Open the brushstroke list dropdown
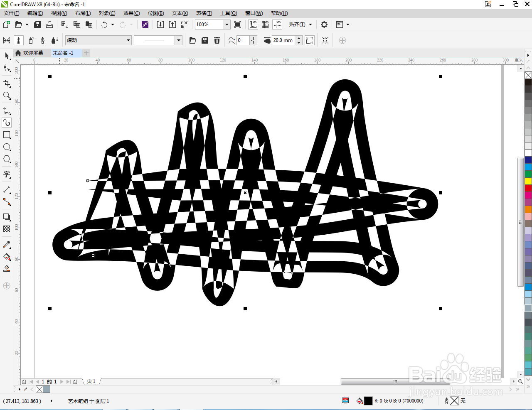This screenshot has height=410, width=532. [x=179, y=40]
